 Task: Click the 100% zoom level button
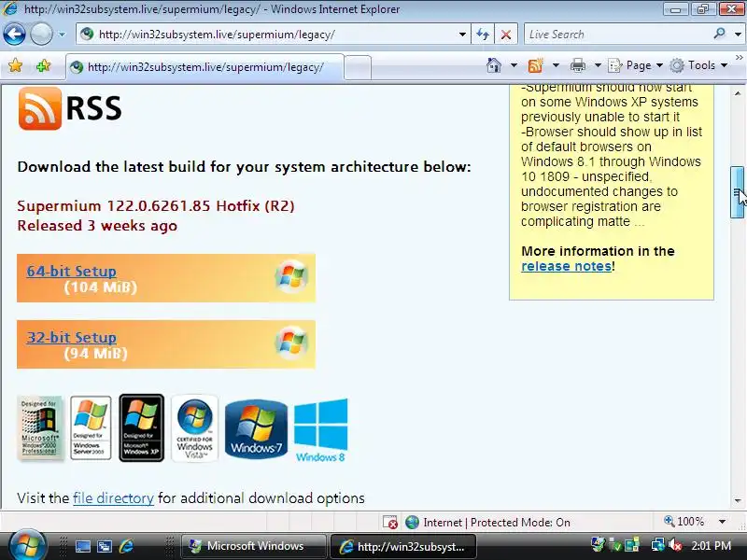pos(684,522)
